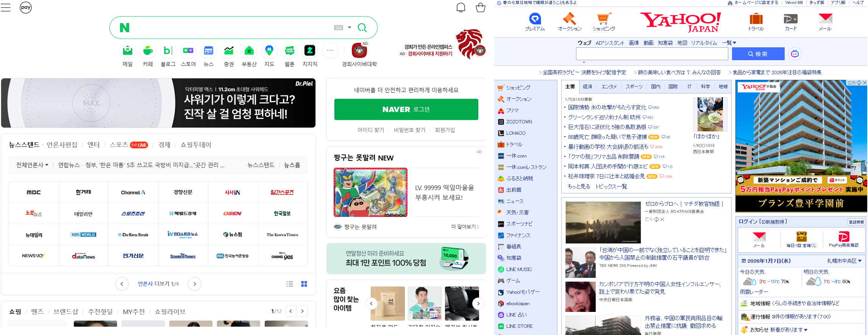
Task: Select Naver 경제 news tab
Action: pos(164,145)
